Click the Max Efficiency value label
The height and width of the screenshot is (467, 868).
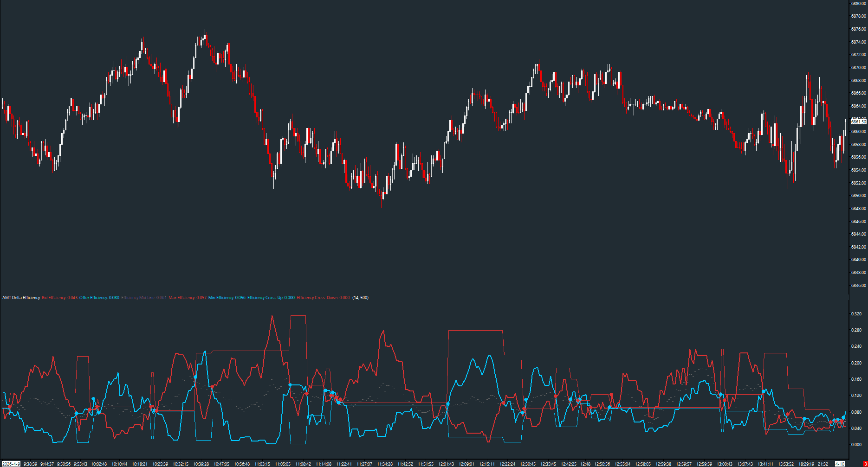tap(187, 298)
